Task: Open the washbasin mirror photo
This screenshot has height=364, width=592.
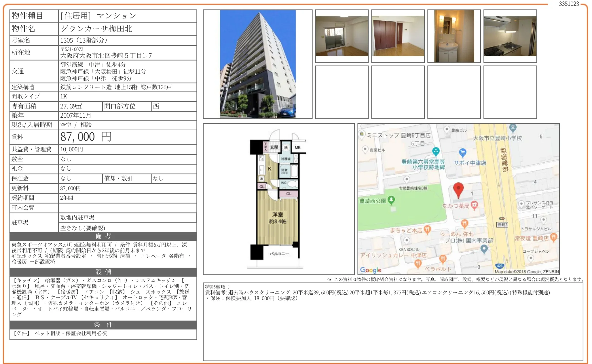Action: pos(454,36)
